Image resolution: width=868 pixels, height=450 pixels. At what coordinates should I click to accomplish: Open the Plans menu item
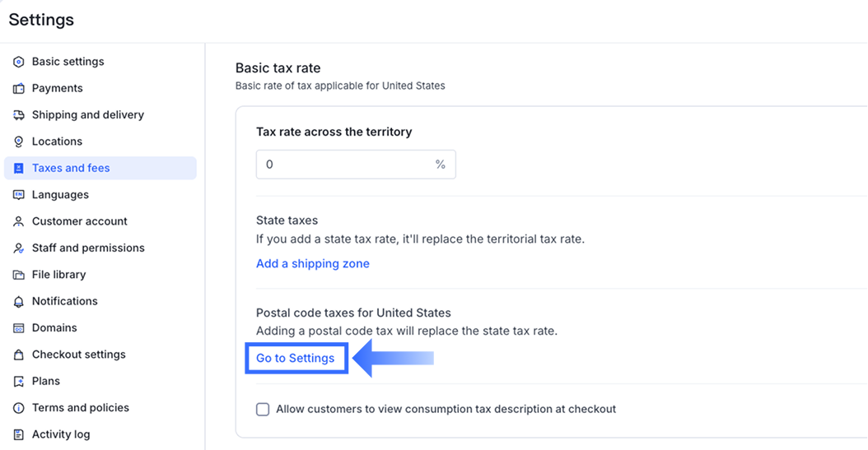tap(46, 381)
